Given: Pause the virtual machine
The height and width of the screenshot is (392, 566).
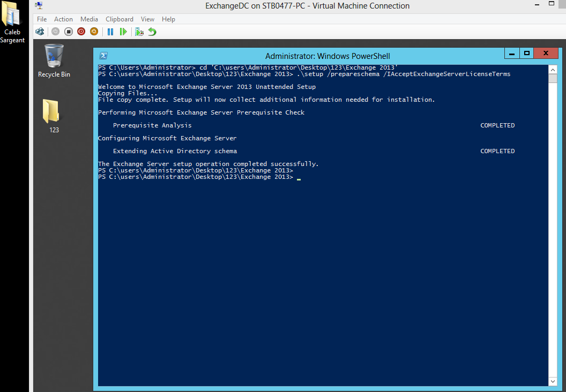Looking at the screenshot, I should click(110, 32).
